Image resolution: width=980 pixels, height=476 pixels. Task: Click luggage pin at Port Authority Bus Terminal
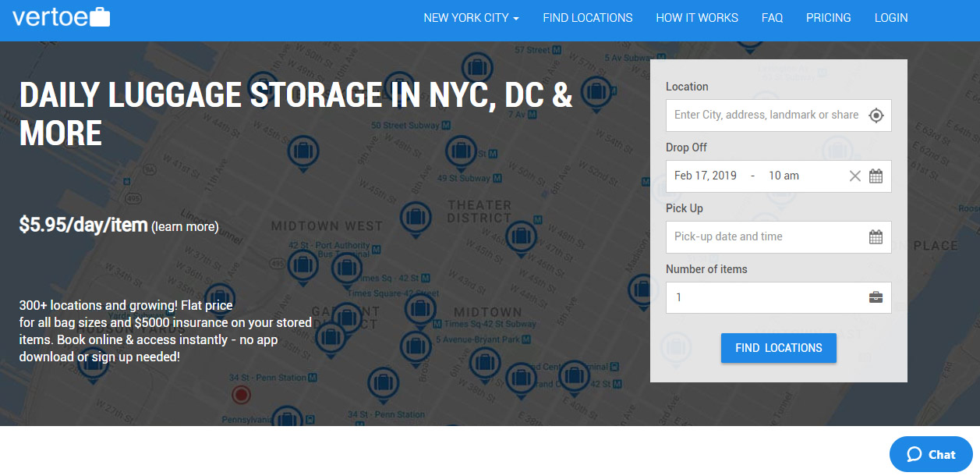coord(303,266)
